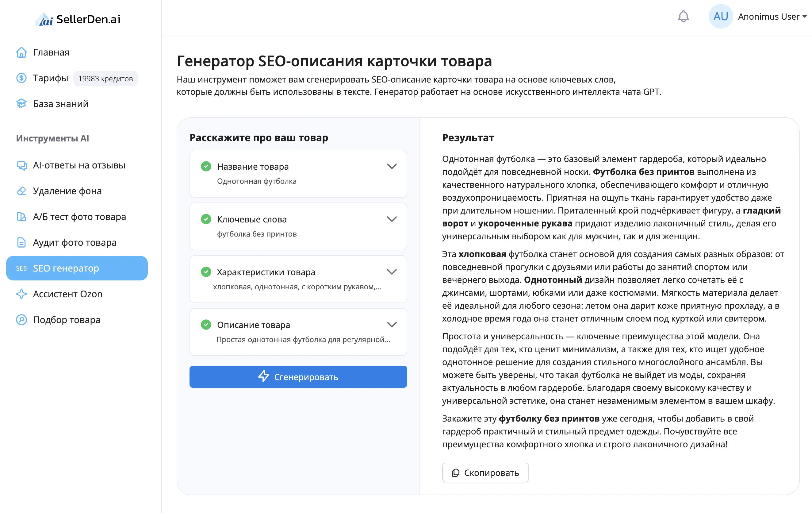The image size is (812, 513).
Task: Click the copy icon in Скопировать button
Action: click(456, 473)
